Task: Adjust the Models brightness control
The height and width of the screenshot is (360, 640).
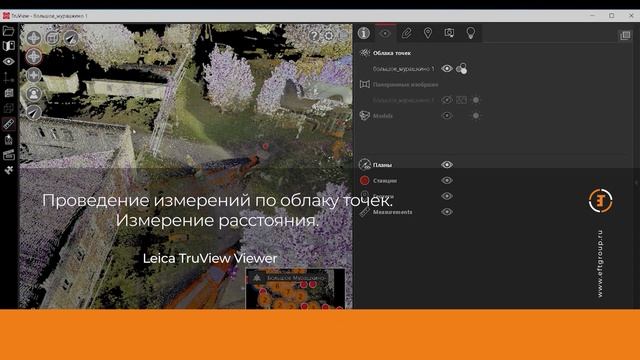Action: tap(476, 116)
